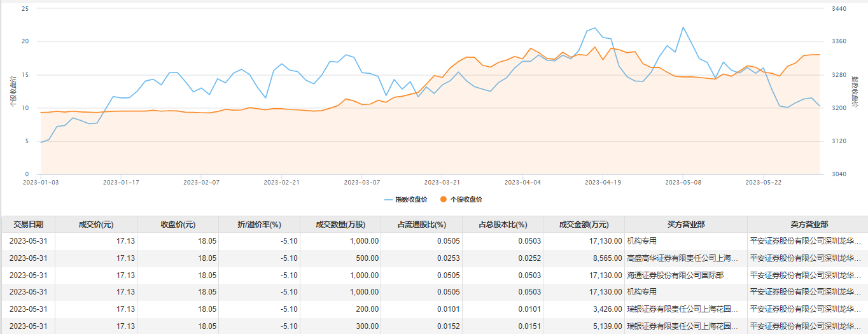Sort by 交易日期 column header

pyautogui.click(x=28, y=225)
